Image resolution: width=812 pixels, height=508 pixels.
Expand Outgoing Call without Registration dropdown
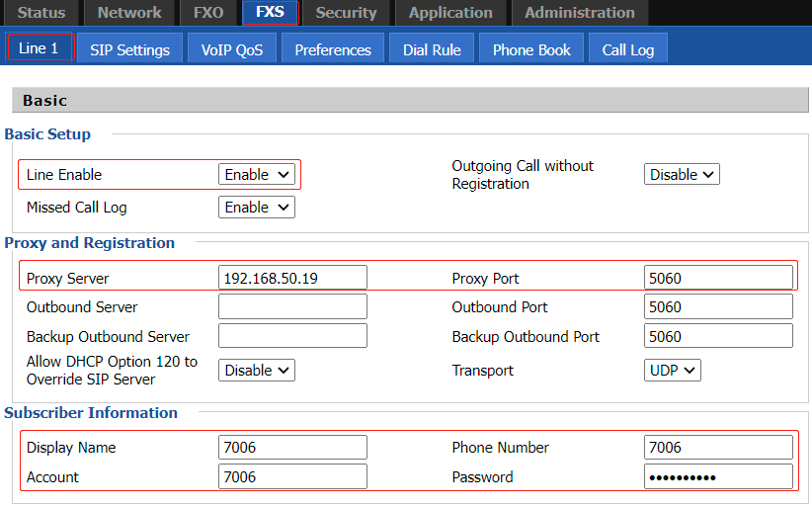pos(682,175)
